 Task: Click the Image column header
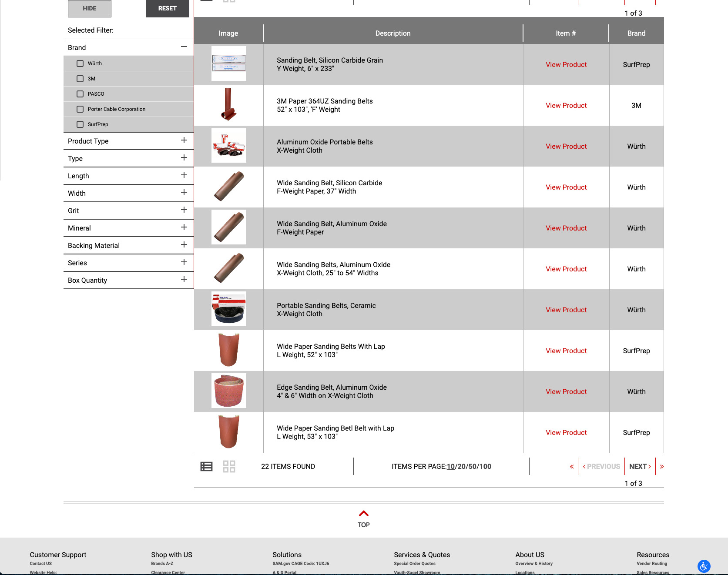pyautogui.click(x=228, y=33)
